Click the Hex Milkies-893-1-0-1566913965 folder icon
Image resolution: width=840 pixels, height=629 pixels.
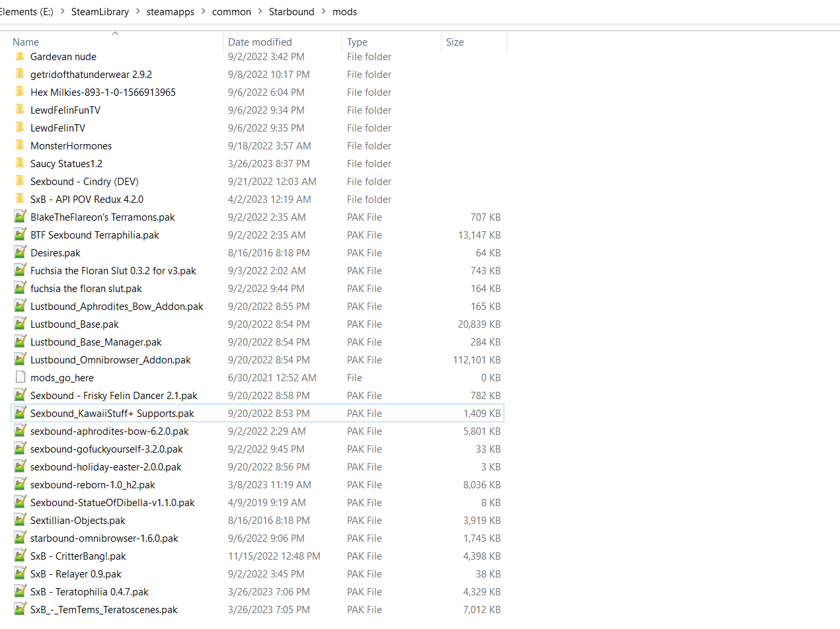click(20, 92)
